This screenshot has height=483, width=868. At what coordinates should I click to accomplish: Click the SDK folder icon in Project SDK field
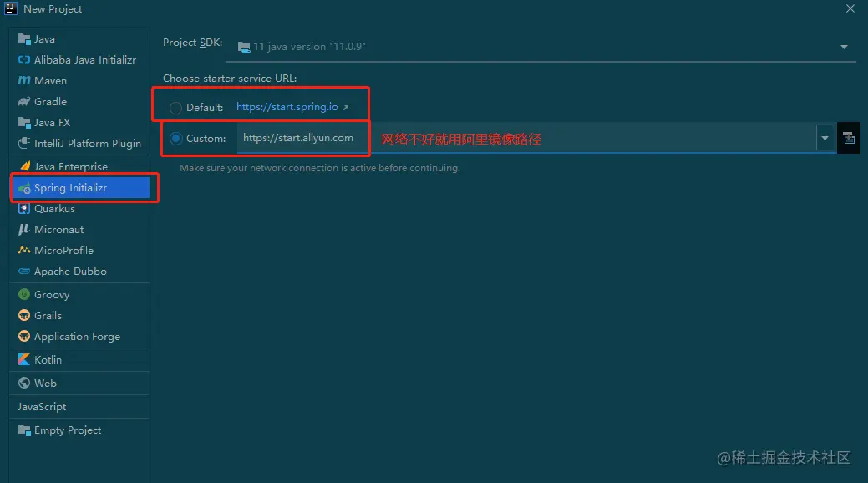244,48
